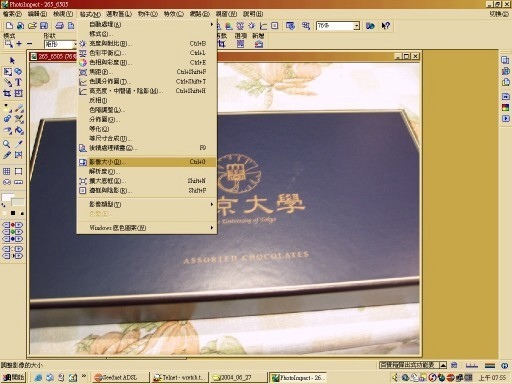
Task: Open the Help (說明) menu
Action: coord(253,14)
